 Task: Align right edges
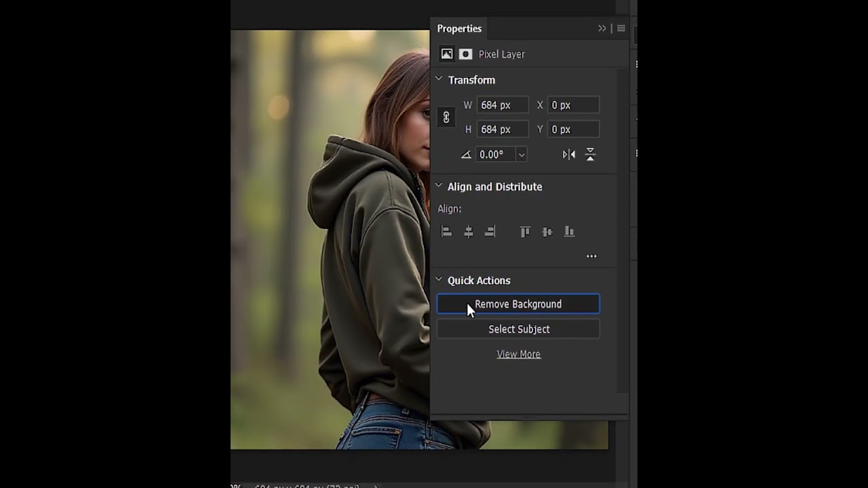(490, 232)
